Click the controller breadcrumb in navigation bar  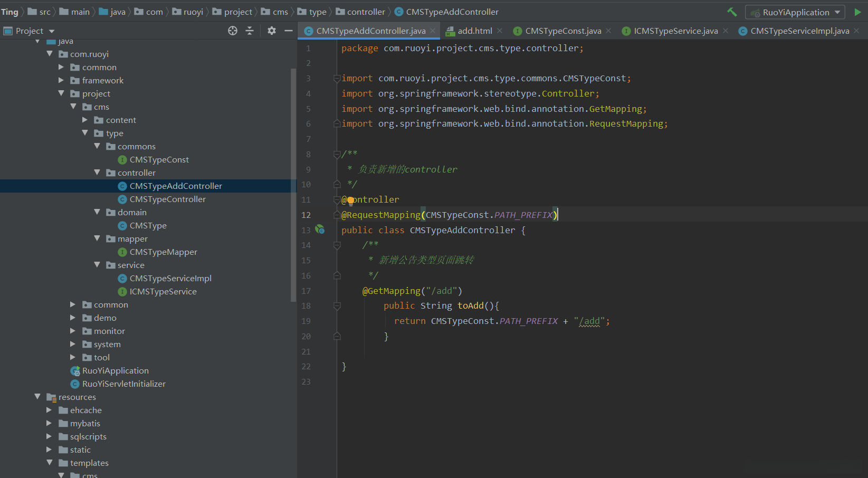pos(366,12)
